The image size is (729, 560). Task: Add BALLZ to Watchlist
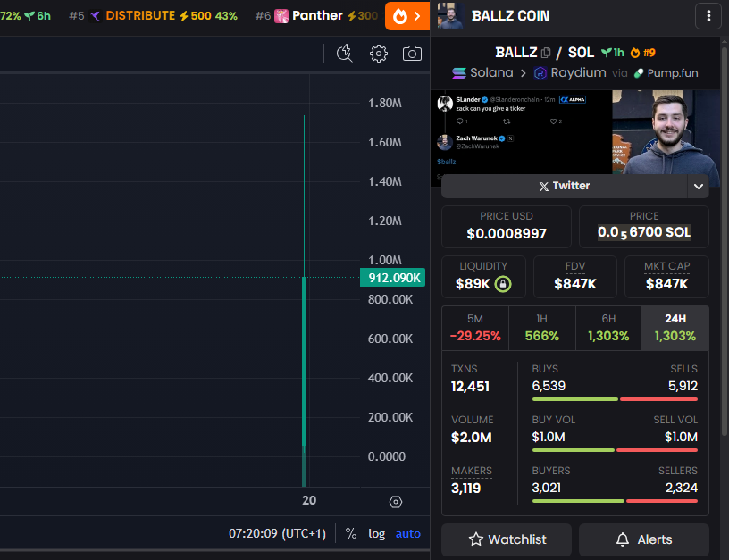506,539
